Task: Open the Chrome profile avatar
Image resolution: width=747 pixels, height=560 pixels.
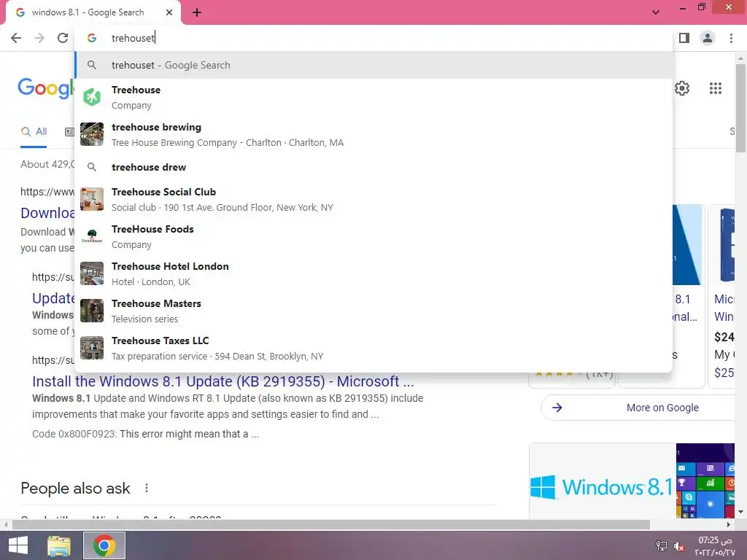Action: coord(708,38)
